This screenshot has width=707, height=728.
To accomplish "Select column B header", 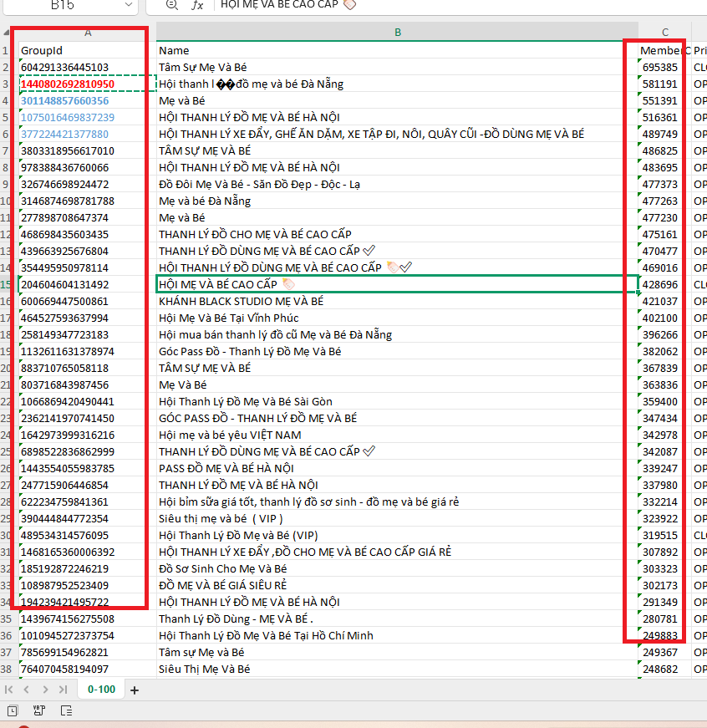I will (398, 33).
